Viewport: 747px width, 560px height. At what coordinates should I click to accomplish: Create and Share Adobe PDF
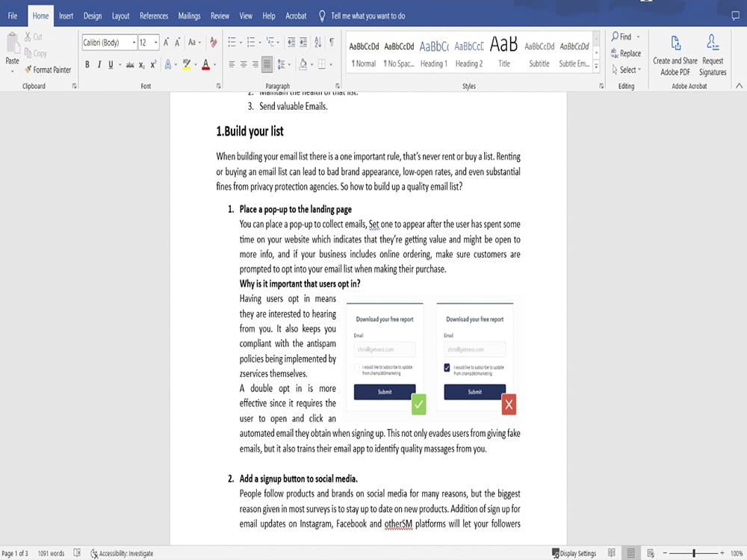coord(675,56)
